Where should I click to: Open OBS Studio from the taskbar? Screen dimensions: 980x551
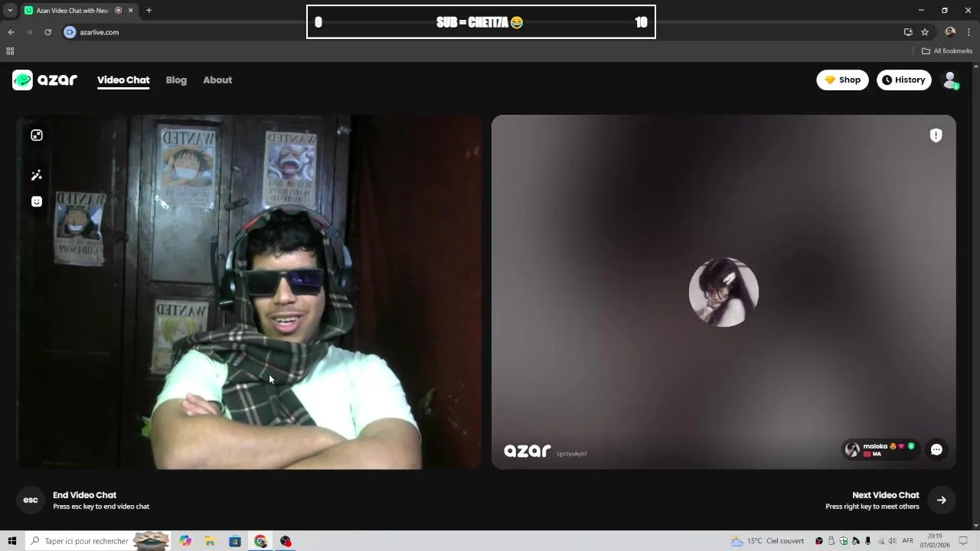(x=286, y=541)
